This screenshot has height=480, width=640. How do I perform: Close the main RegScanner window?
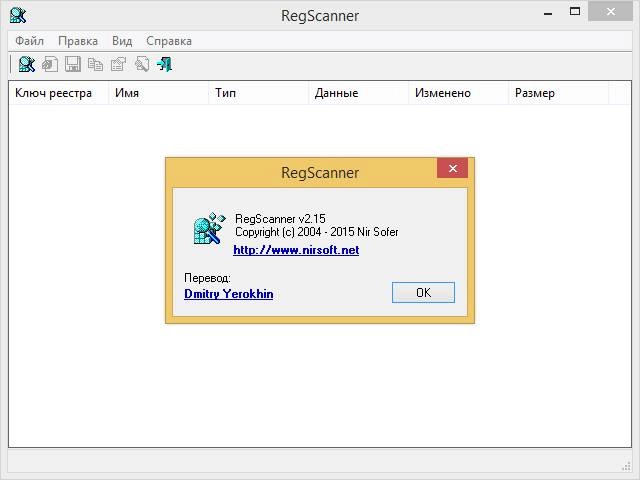(611, 11)
